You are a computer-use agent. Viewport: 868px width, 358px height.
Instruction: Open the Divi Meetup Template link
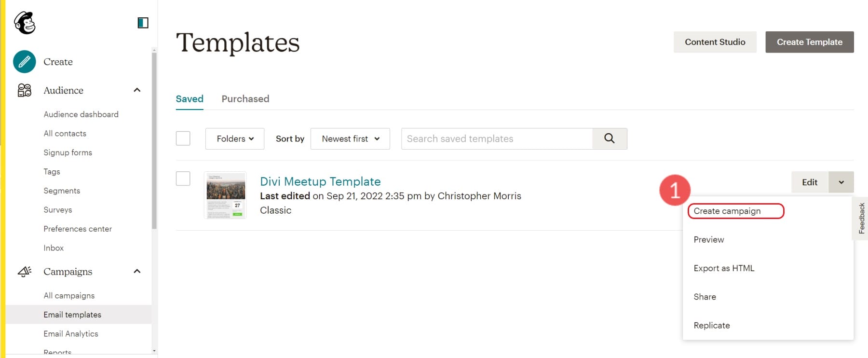pos(320,181)
